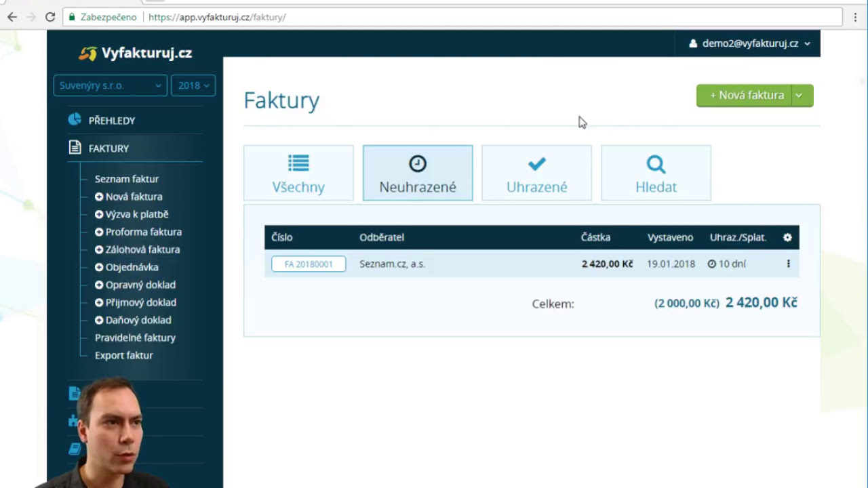Click the plus icon beside Příjmový doklad
Image resolution: width=868 pixels, height=488 pixels.
99,302
